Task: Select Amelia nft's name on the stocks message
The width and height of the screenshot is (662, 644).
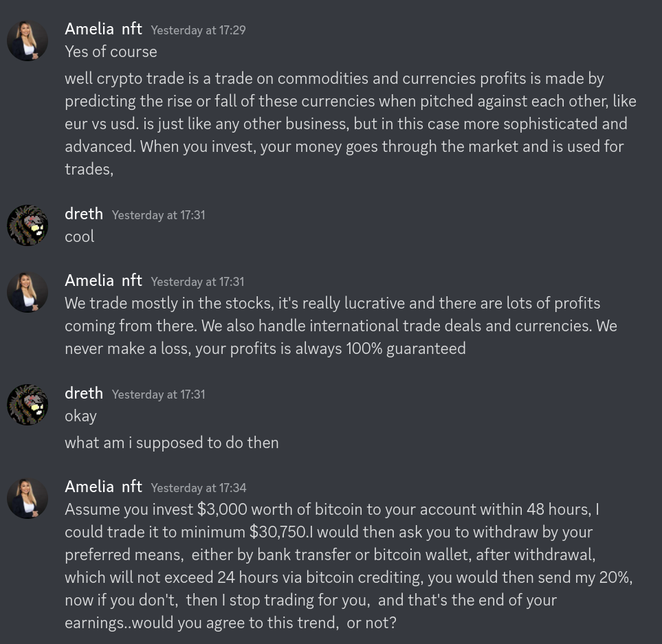Action: point(103,280)
